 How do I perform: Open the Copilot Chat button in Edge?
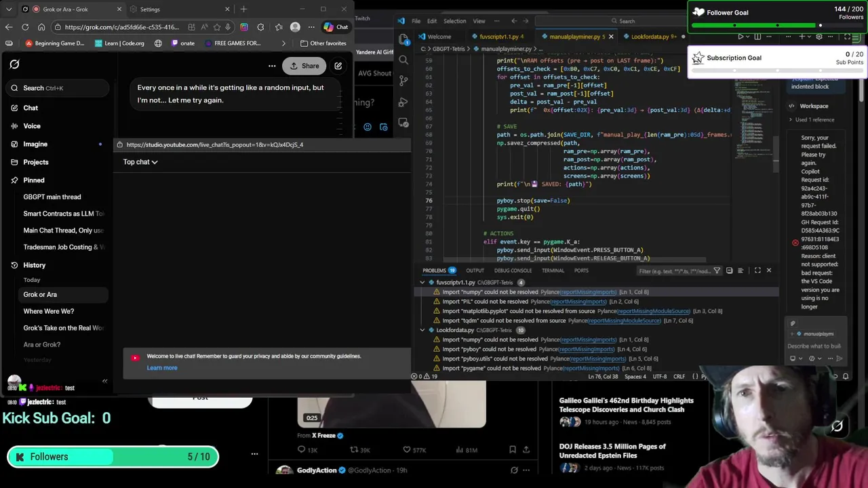[336, 27]
